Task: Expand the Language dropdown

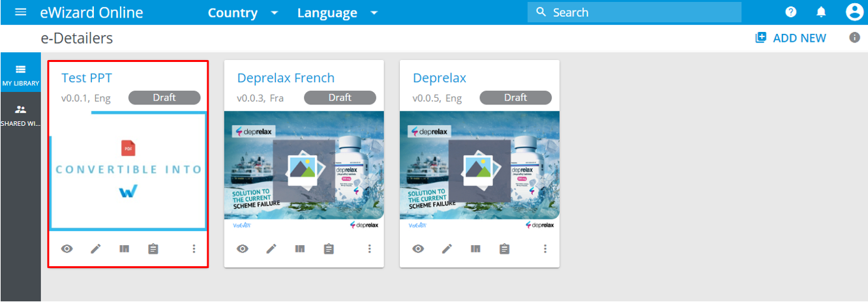Action: [x=337, y=13]
